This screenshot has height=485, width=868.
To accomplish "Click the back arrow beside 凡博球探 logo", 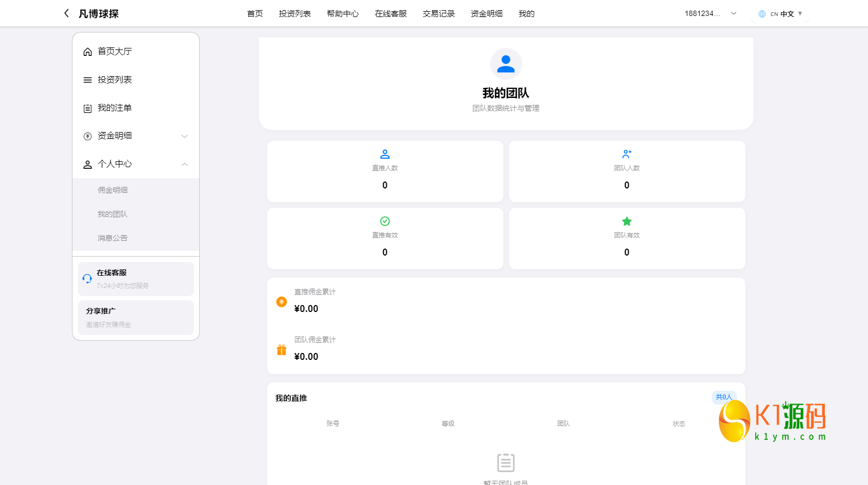I will click(x=66, y=13).
